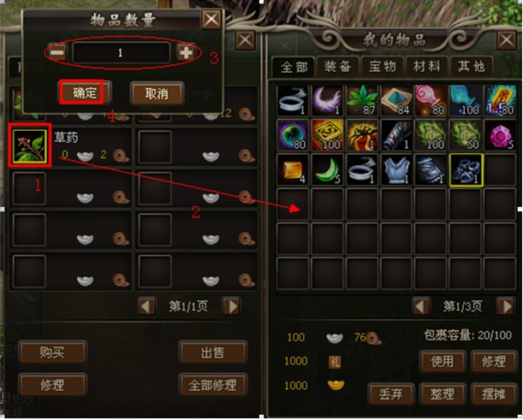
Task: Decrease item quantity with minus button
Action: point(57,52)
